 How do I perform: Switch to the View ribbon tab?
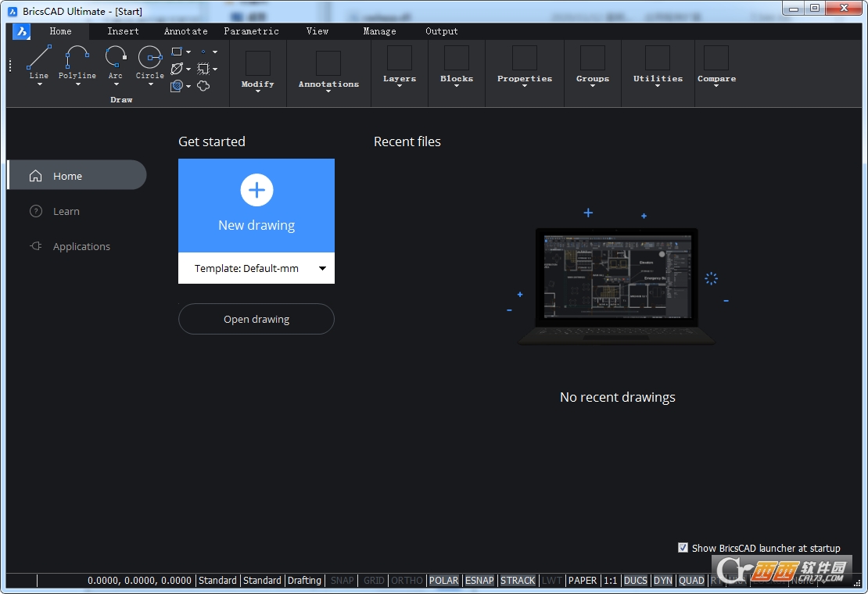click(317, 31)
